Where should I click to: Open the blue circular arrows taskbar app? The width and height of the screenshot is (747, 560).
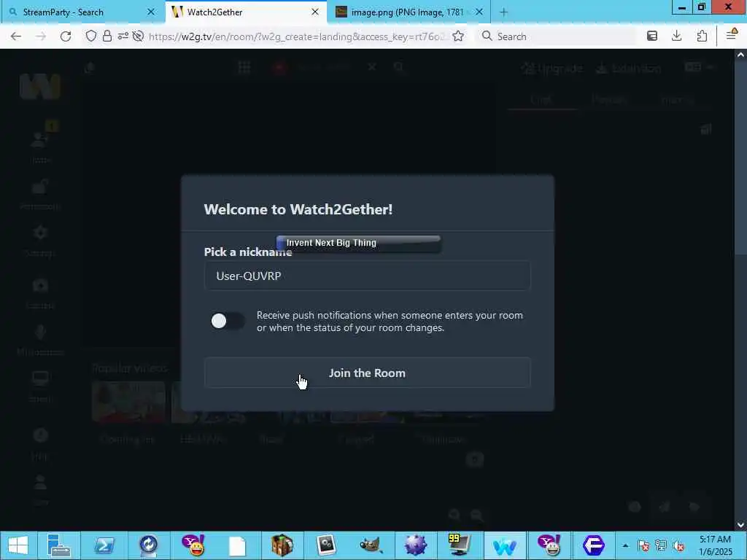click(148, 545)
